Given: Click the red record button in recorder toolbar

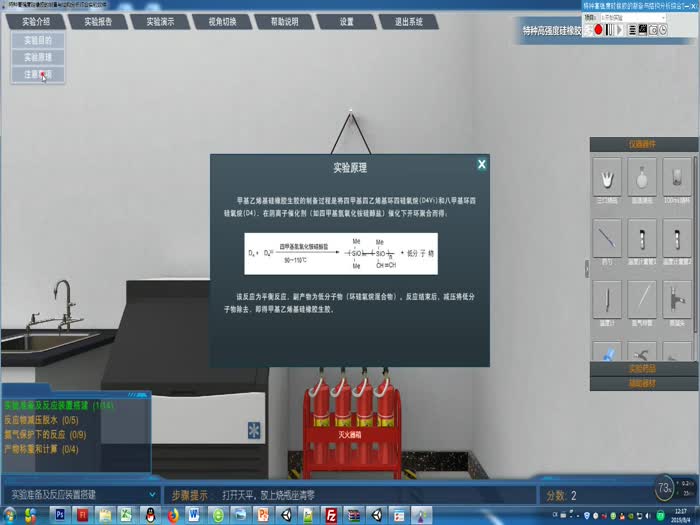Looking at the screenshot, I should point(599,30).
